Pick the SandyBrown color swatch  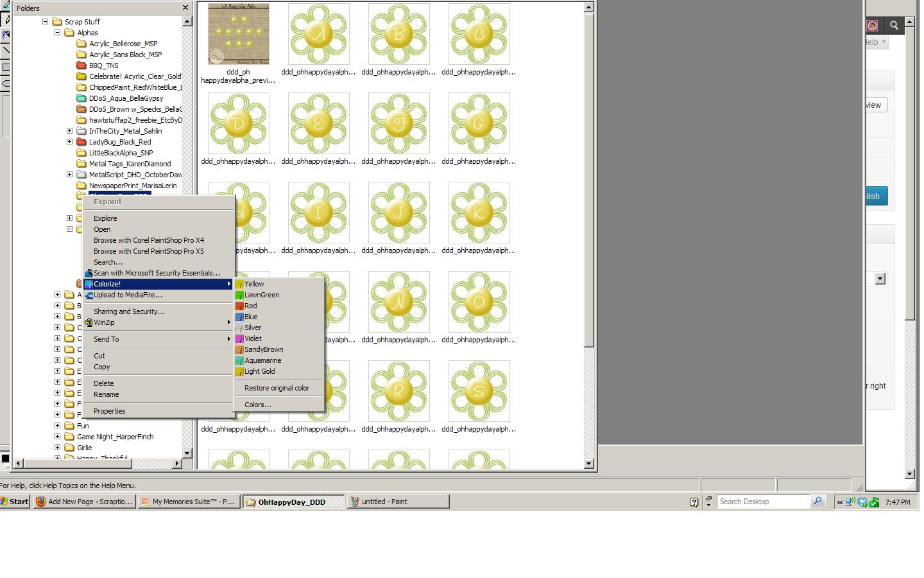click(239, 350)
